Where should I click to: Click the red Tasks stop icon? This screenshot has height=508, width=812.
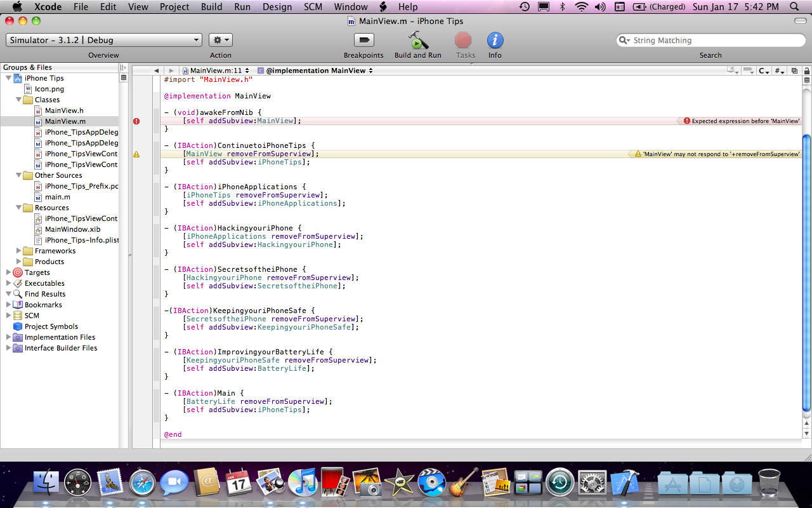[x=463, y=40]
